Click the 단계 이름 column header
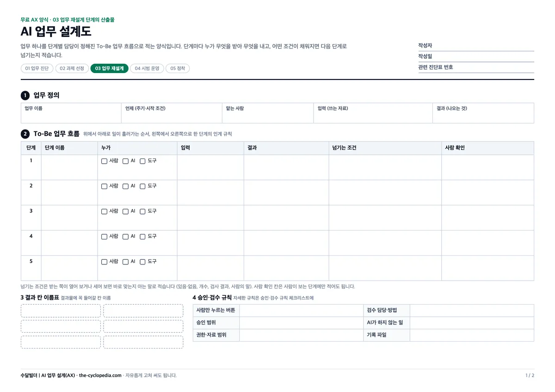The height and width of the screenshot is (392, 555). coord(69,148)
